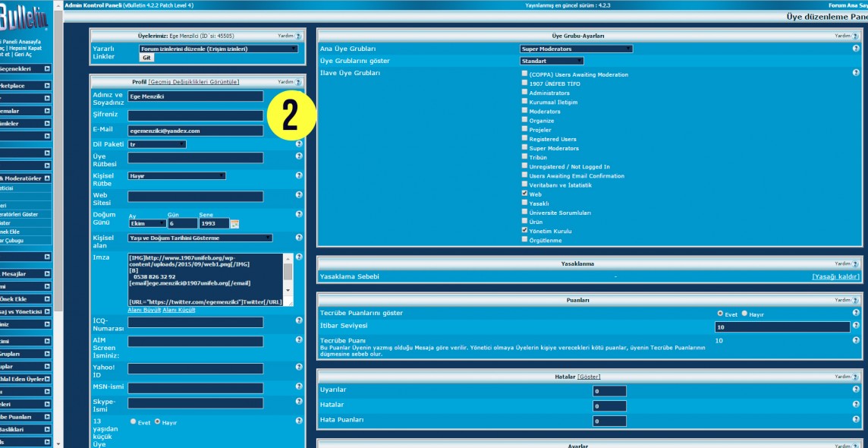This screenshot has height=448, width=868.
Task: Click the sidebar vertical scrollbar
Action: 58,228
